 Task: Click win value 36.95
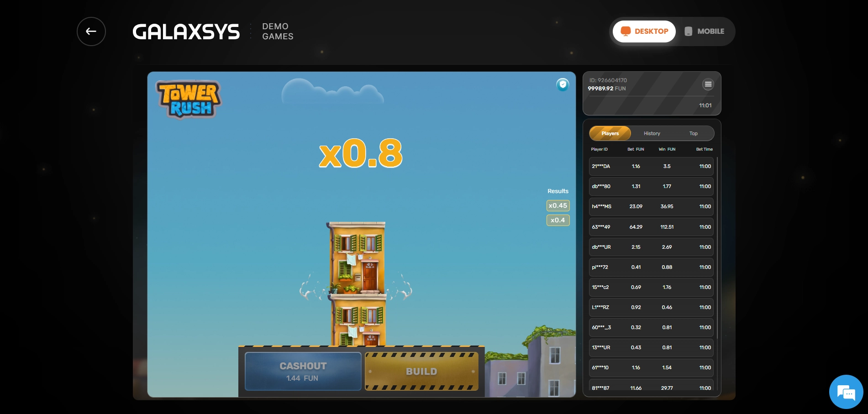point(667,207)
